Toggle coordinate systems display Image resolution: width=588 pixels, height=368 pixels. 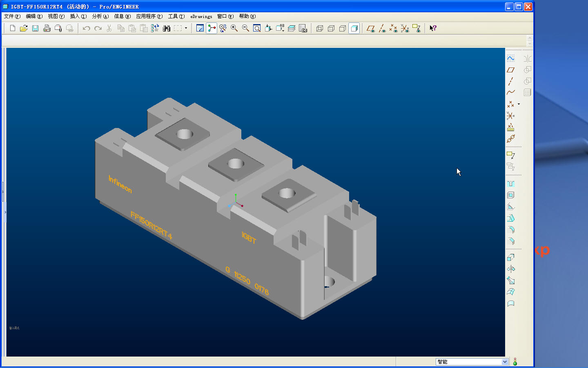coord(405,28)
